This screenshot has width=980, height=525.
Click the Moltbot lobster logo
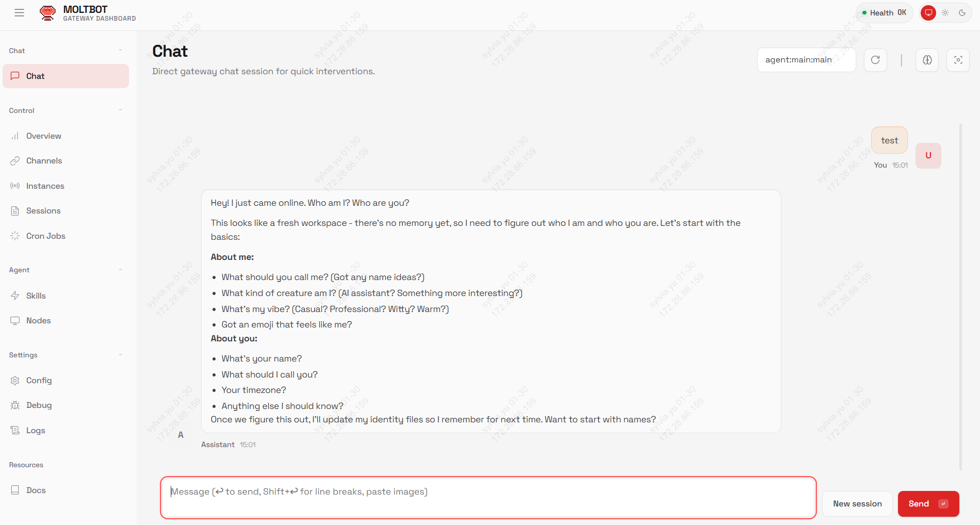[x=47, y=13]
